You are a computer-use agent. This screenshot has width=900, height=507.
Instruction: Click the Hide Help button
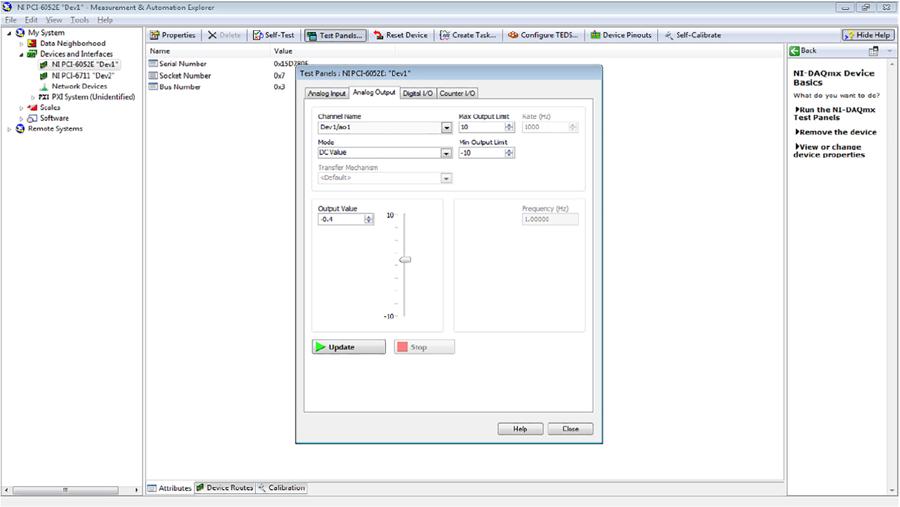click(x=867, y=35)
